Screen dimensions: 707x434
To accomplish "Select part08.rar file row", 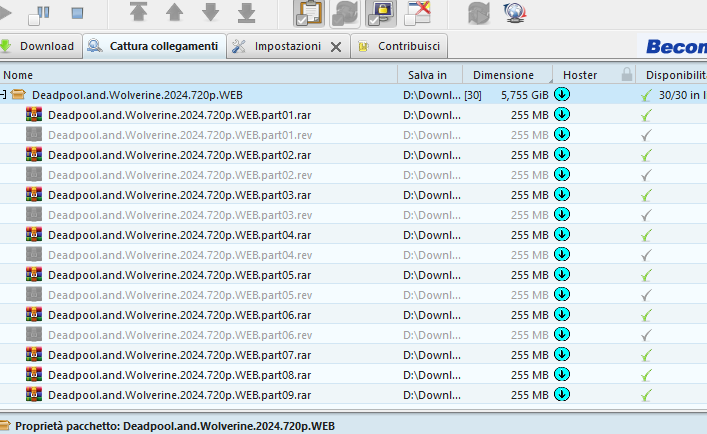I will [x=354, y=375].
